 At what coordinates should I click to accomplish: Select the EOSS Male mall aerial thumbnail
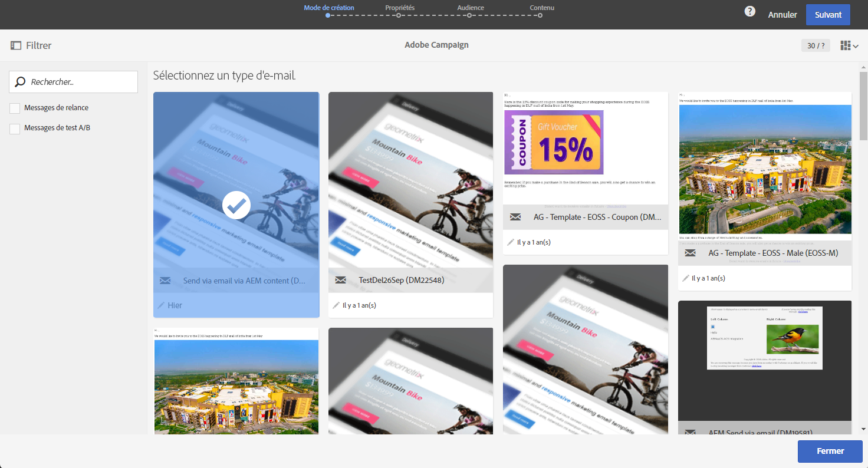point(765,169)
